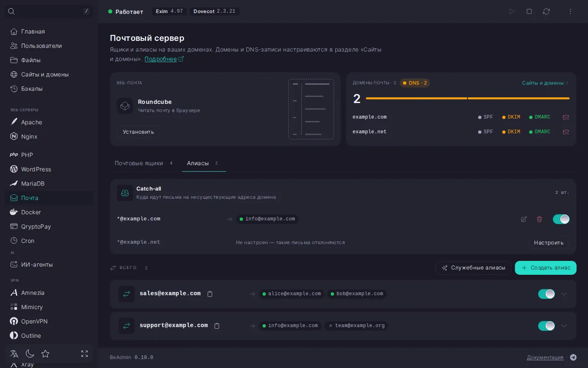Open the Nginx section in the sidebar
The height and width of the screenshot is (368, 588).
[49, 137]
